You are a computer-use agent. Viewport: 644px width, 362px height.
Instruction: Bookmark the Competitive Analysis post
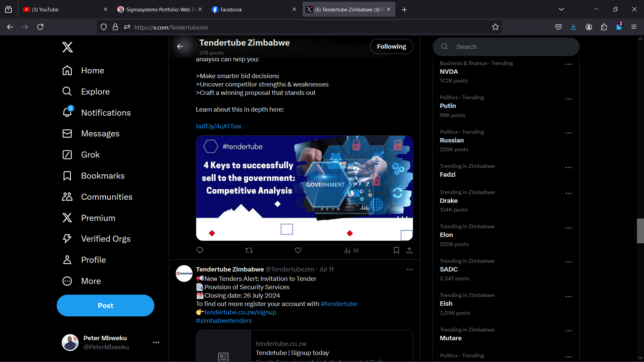pyautogui.click(x=396, y=250)
